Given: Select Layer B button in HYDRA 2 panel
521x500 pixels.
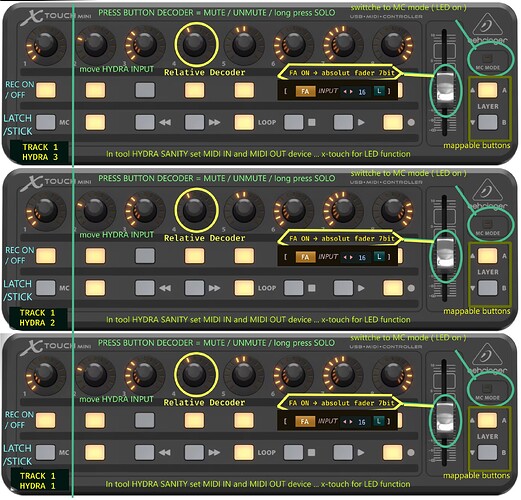Looking at the screenshot, I should (487, 288).
